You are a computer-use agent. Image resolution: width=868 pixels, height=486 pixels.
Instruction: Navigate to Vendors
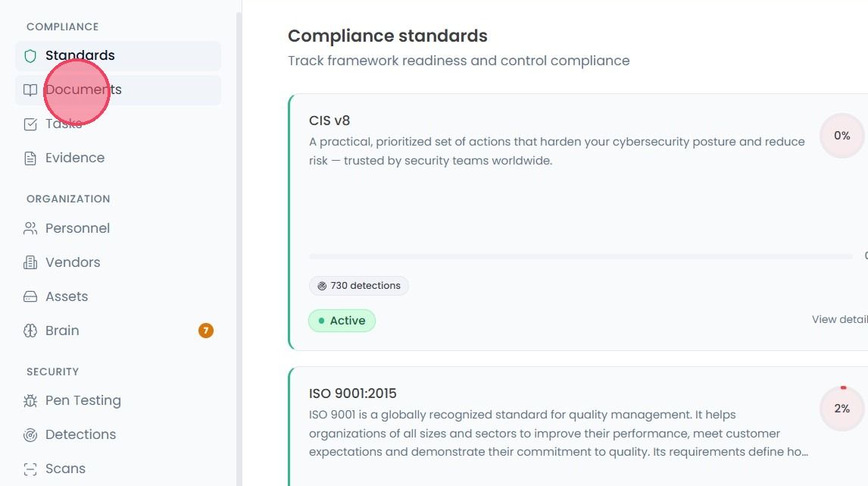coord(118,262)
